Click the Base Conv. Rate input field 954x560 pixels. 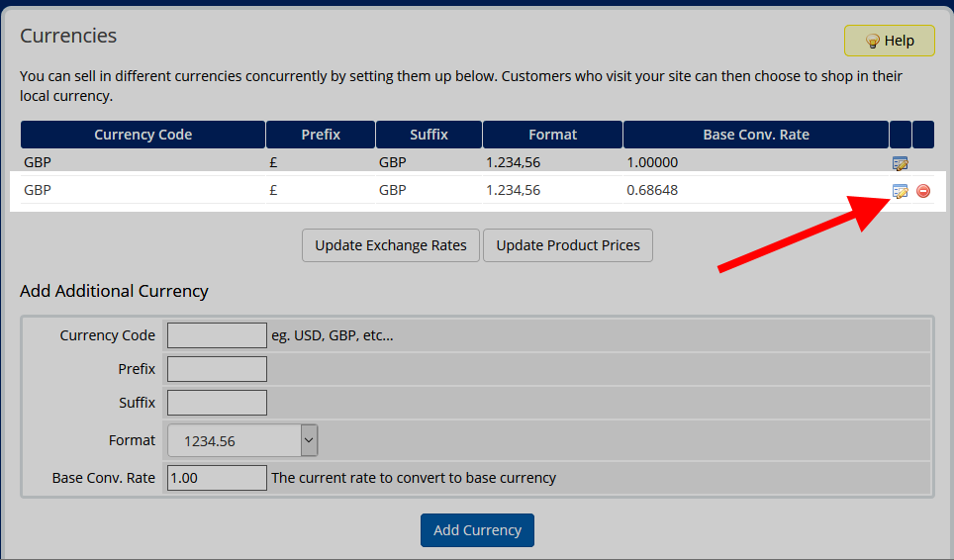click(x=217, y=478)
